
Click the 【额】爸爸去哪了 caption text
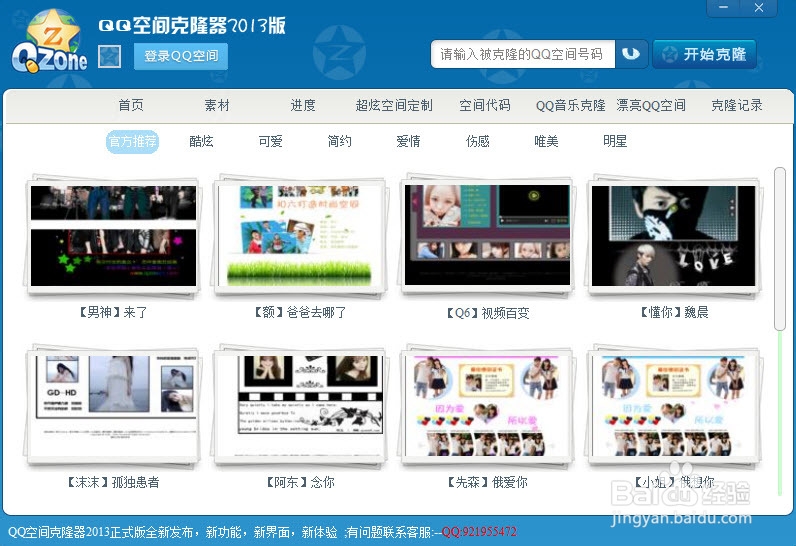[x=300, y=312]
